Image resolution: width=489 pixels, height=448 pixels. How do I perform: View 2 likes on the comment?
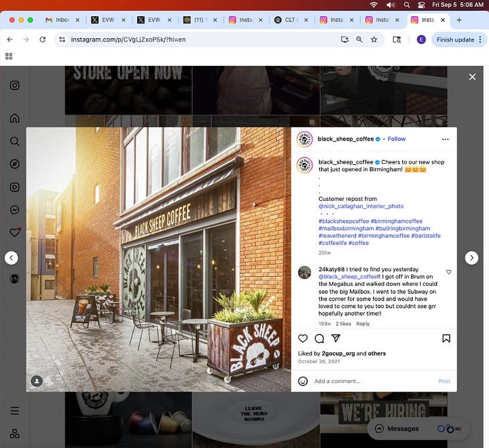click(x=343, y=324)
